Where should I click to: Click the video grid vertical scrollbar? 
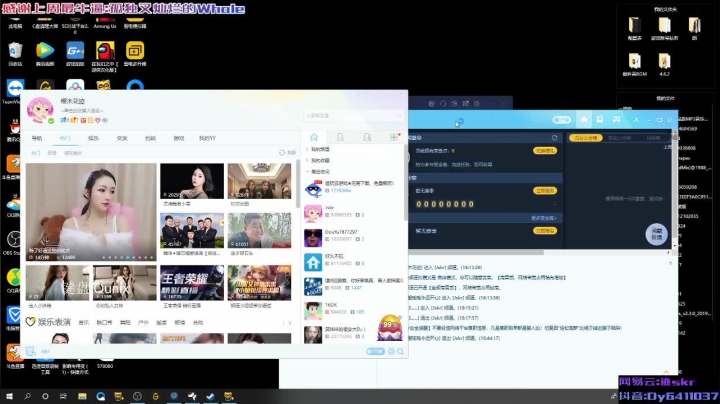(x=297, y=184)
